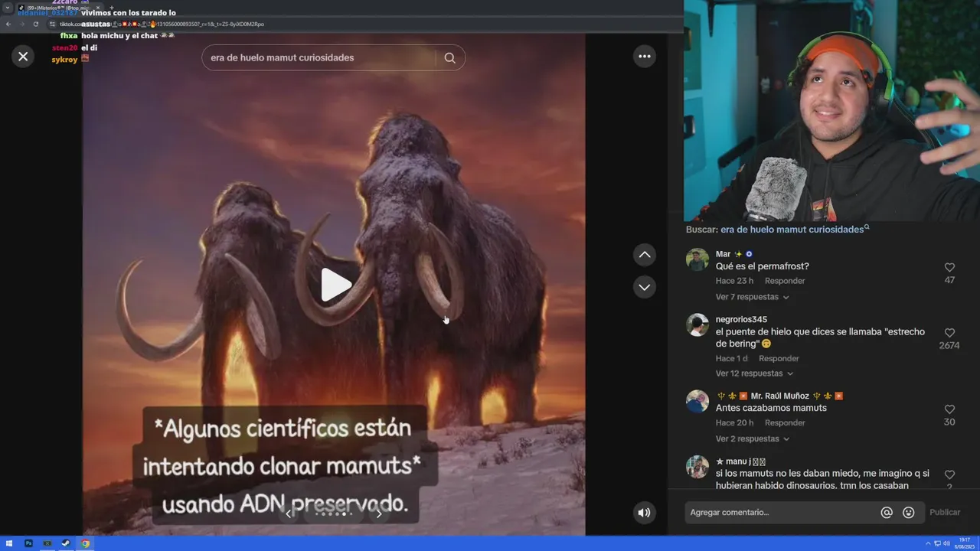Like Mar's permafrost comment
Viewport: 980px width, 551px height.
click(949, 267)
